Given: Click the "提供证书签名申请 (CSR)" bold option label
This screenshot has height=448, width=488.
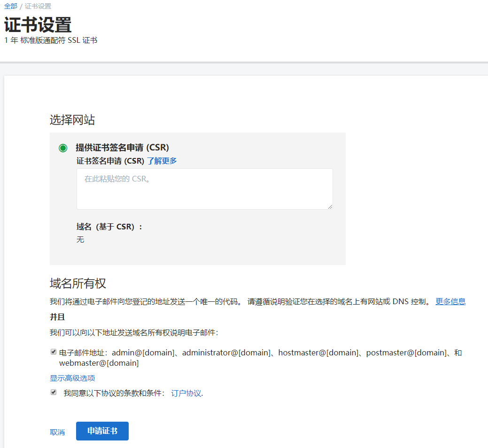Looking at the screenshot, I should (x=122, y=148).
